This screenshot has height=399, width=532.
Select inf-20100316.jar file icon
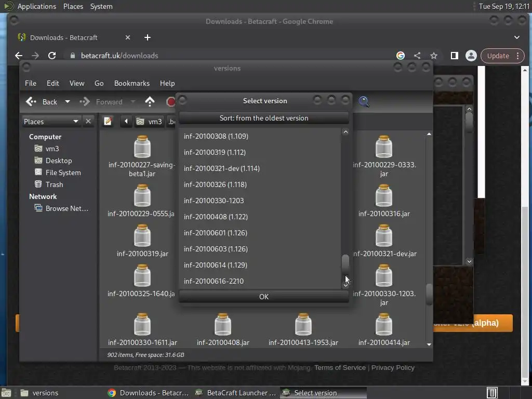pyautogui.click(x=384, y=196)
